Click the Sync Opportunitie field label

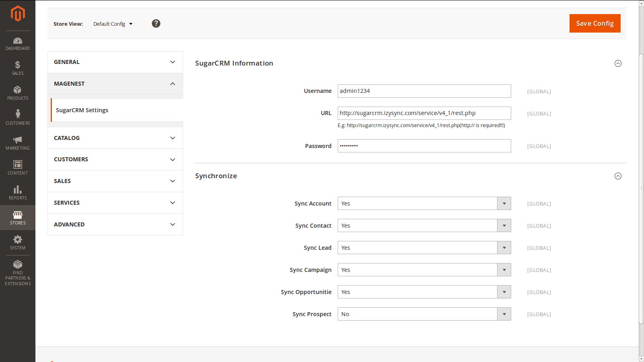[x=306, y=292]
